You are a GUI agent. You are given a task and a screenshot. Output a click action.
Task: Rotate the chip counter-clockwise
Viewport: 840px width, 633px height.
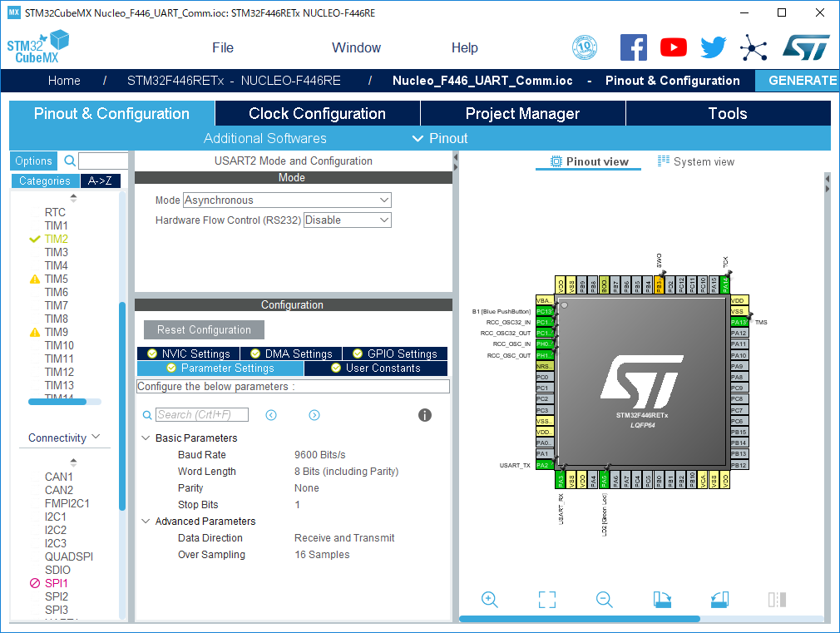(x=719, y=599)
